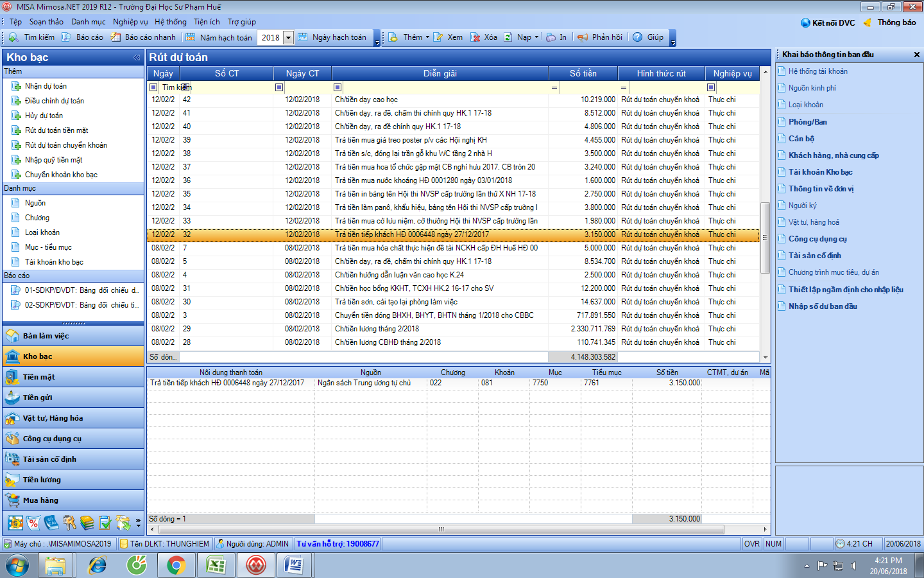Screen dimensions: 924x578
Task: Click the clipboard checkmark icon in bottom strip
Action: pyautogui.click(x=105, y=523)
